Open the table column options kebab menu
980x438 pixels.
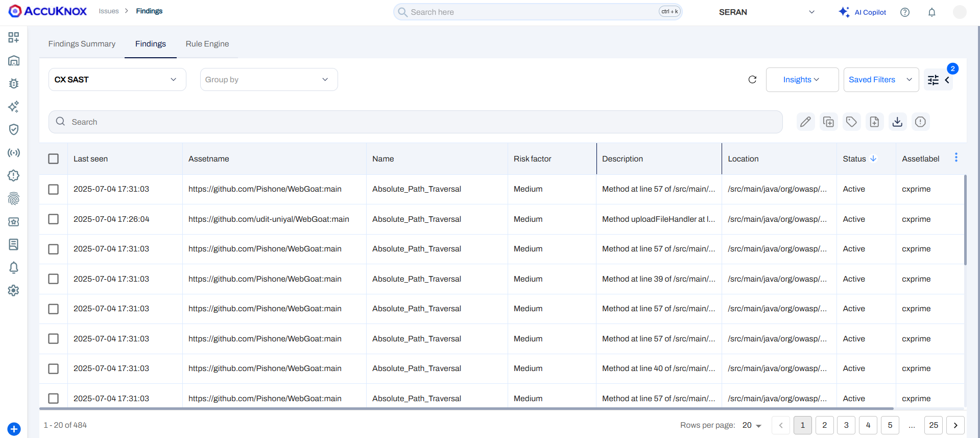(x=956, y=157)
